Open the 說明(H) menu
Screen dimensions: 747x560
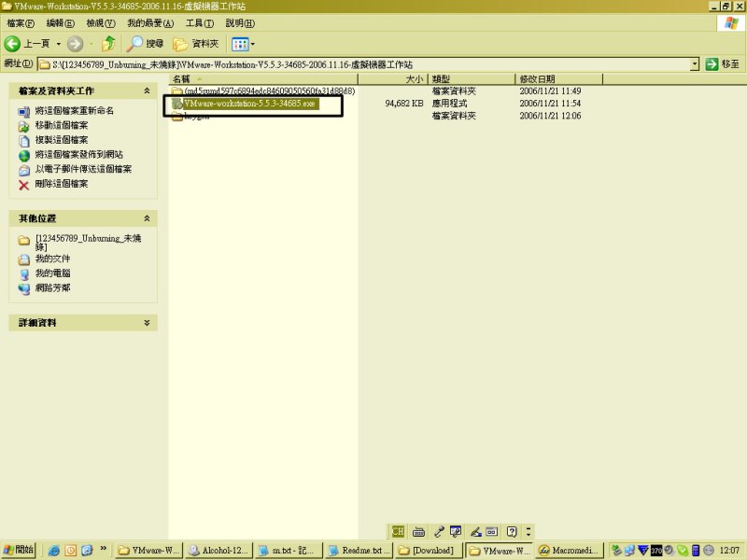click(x=240, y=22)
